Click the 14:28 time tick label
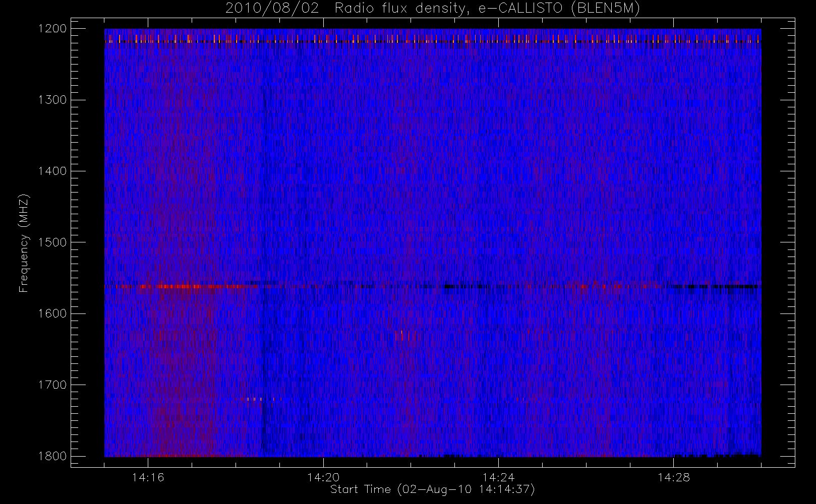Image resolution: width=816 pixels, height=504 pixels. coord(674,477)
